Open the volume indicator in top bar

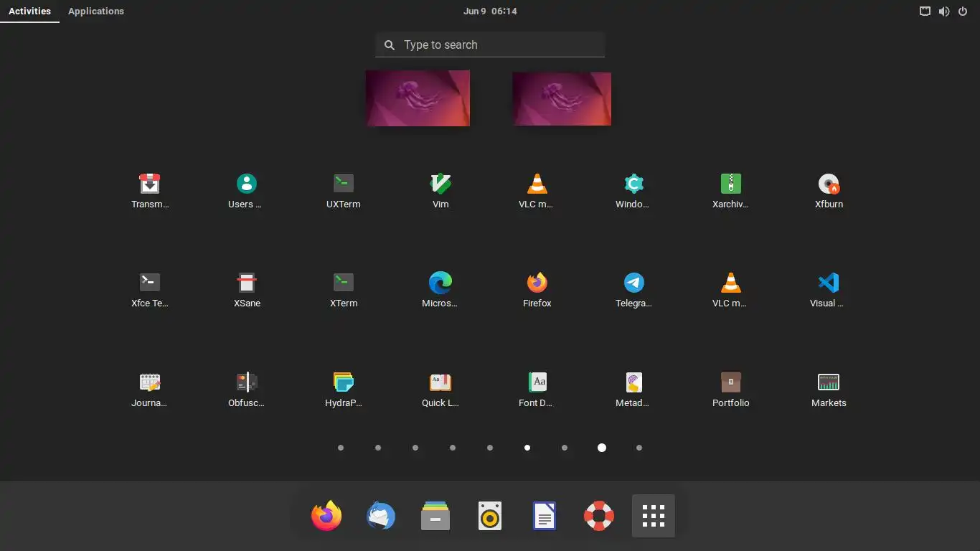(944, 11)
